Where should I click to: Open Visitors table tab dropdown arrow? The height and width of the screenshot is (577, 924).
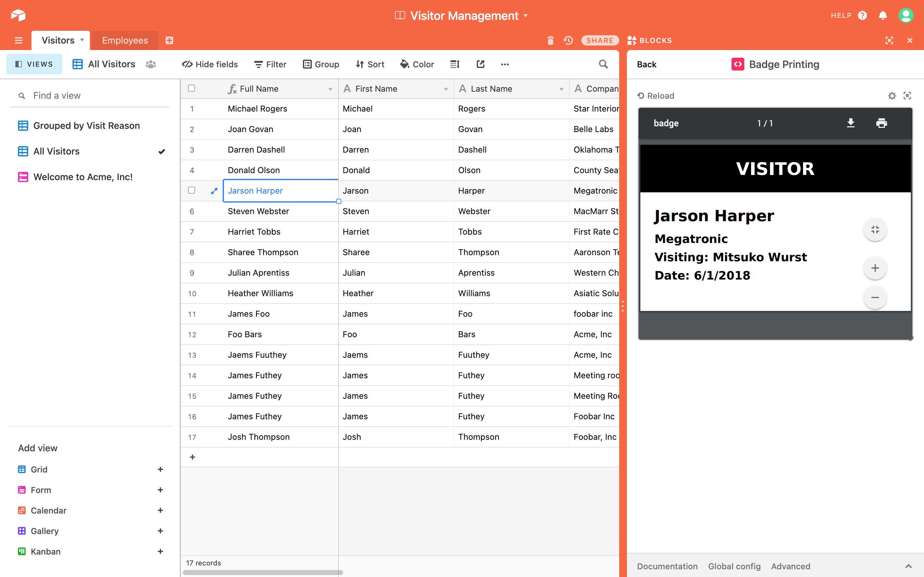(x=82, y=40)
